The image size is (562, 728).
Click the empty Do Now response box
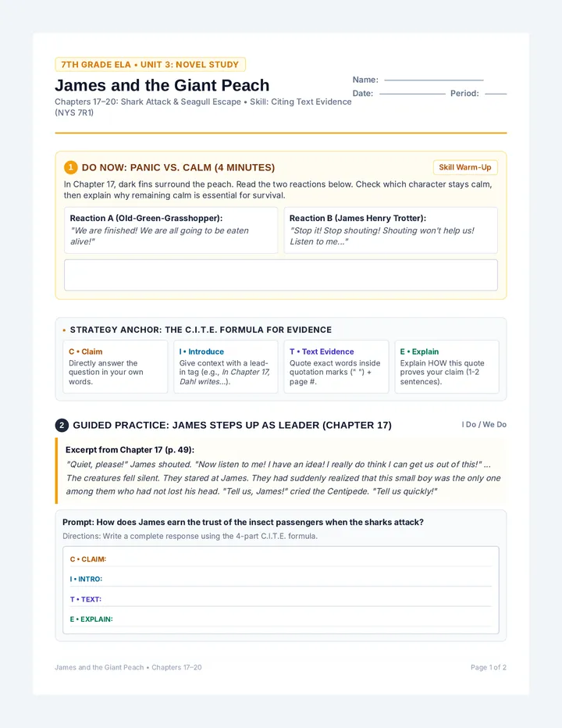pyautogui.click(x=281, y=275)
